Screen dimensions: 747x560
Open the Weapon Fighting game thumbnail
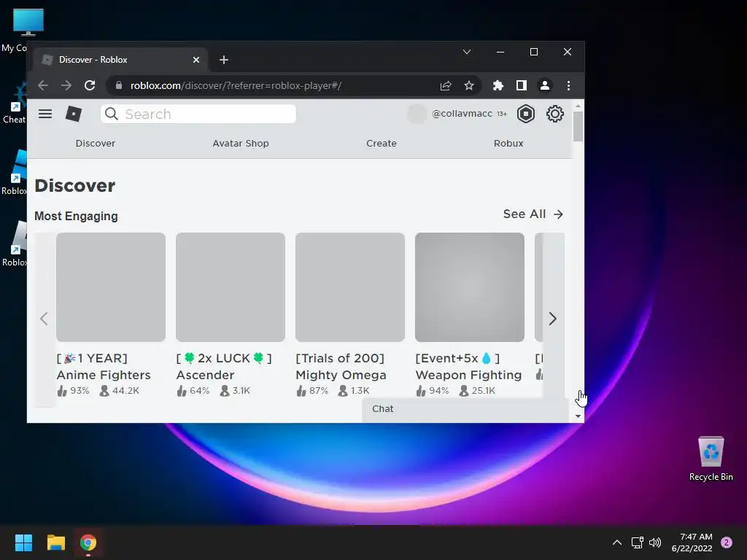click(x=470, y=287)
